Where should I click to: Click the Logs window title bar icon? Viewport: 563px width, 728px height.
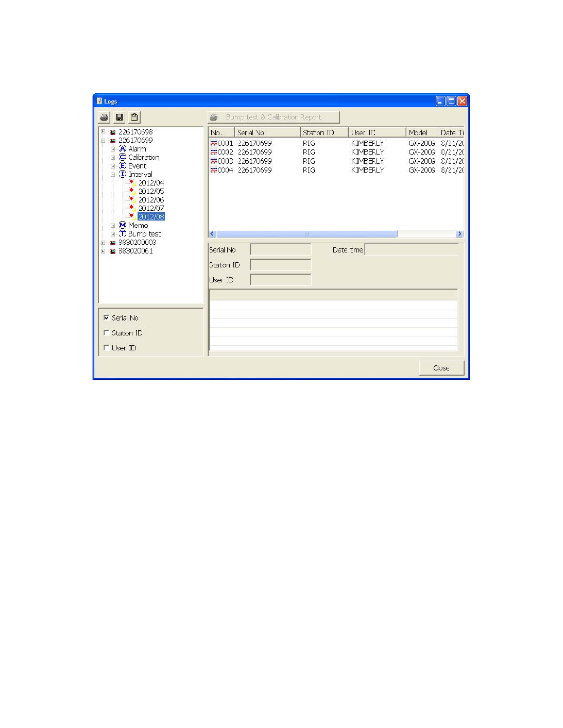click(99, 101)
